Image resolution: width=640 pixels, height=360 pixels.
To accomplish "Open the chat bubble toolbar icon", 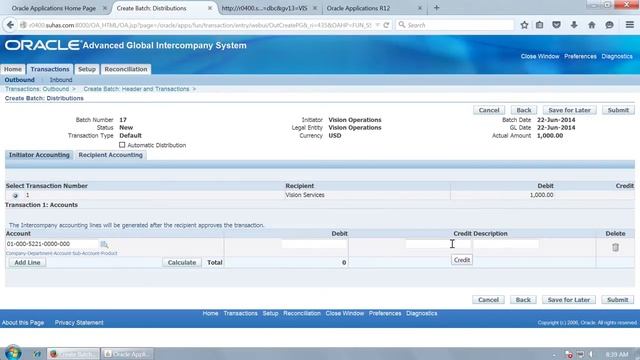I will (609, 25).
